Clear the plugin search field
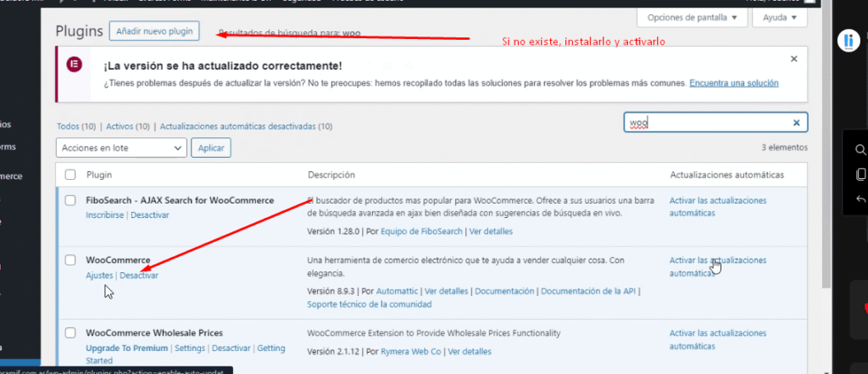This screenshot has height=374, width=868. tap(796, 123)
